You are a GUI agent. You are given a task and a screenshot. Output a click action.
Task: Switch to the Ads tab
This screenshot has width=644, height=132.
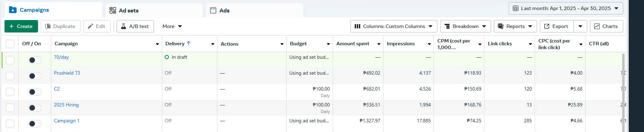pyautogui.click(x=254, y=10)
